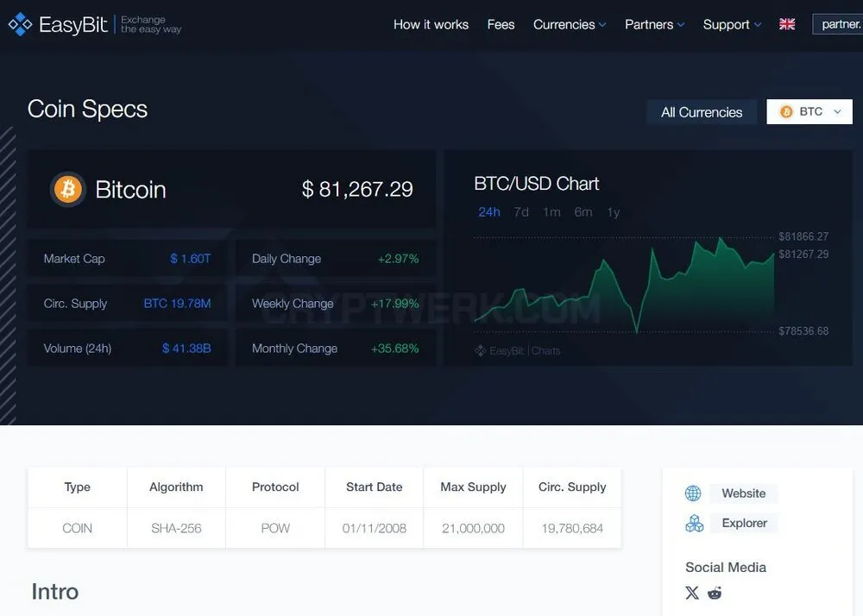Click the 21,000,000 max supply cell

point(473,528)
